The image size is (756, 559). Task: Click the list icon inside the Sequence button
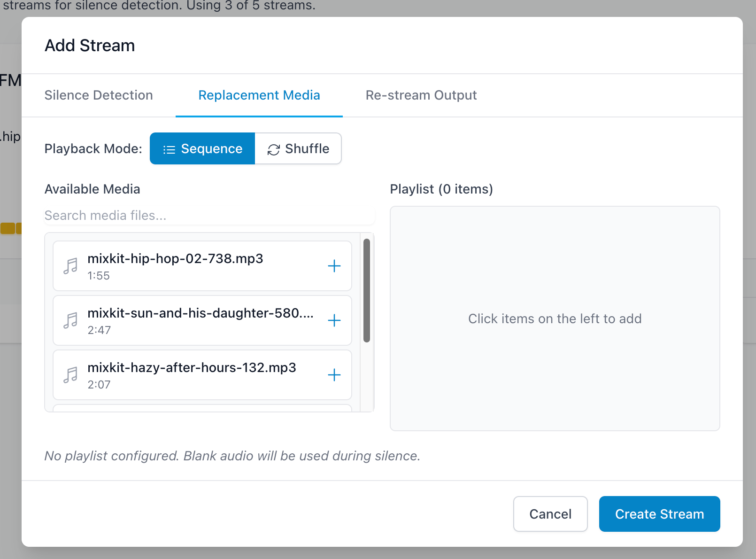(169, 149)
